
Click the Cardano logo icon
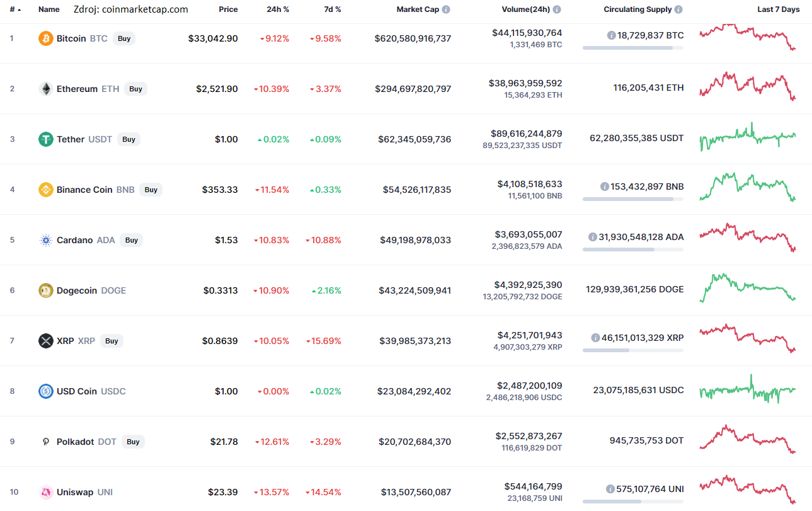pos(46,240)
